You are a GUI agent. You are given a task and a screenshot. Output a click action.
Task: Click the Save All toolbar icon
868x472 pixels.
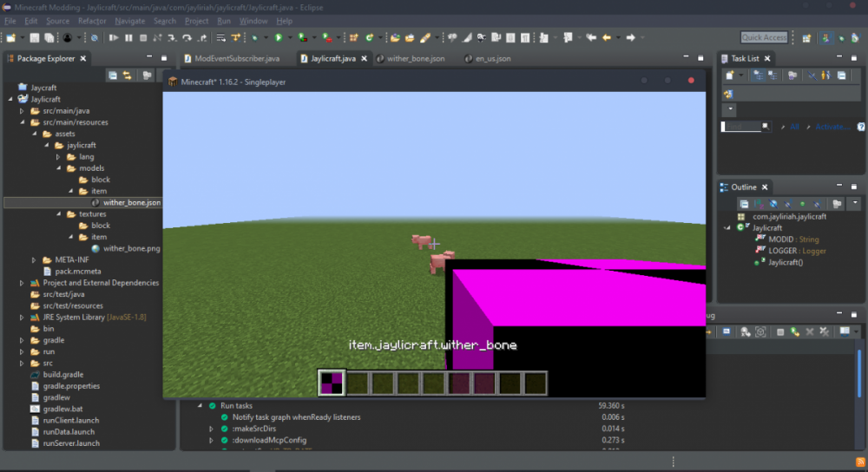49,37
